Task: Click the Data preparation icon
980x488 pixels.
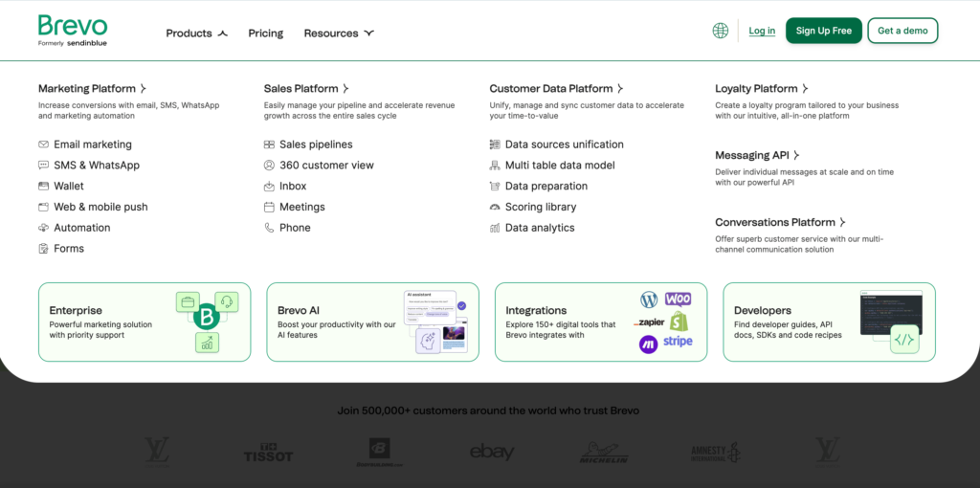Action: click(495, 187)
